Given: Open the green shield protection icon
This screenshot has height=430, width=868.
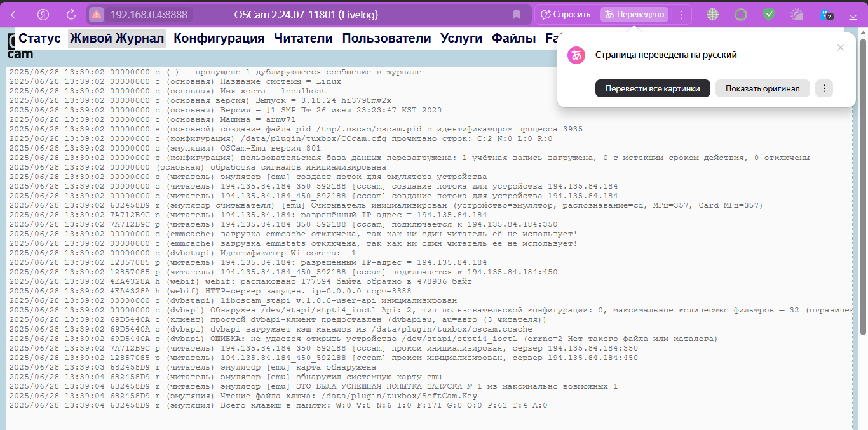Looking at the screenshot, I should pos(769,14).
